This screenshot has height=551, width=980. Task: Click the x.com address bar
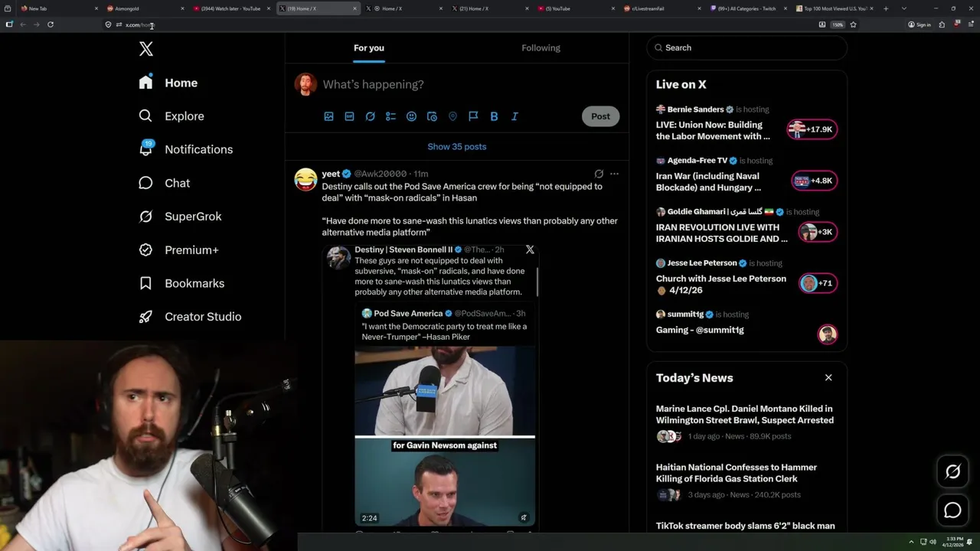click(459, 24)
